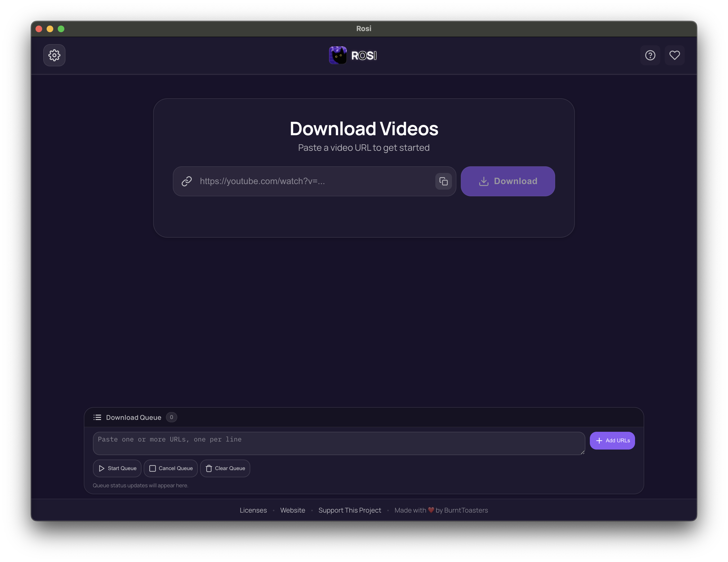The width and height of the screenshot is (728, 562).
Task: Open the Licenses link in footer
Action: (x=253, y=510)
